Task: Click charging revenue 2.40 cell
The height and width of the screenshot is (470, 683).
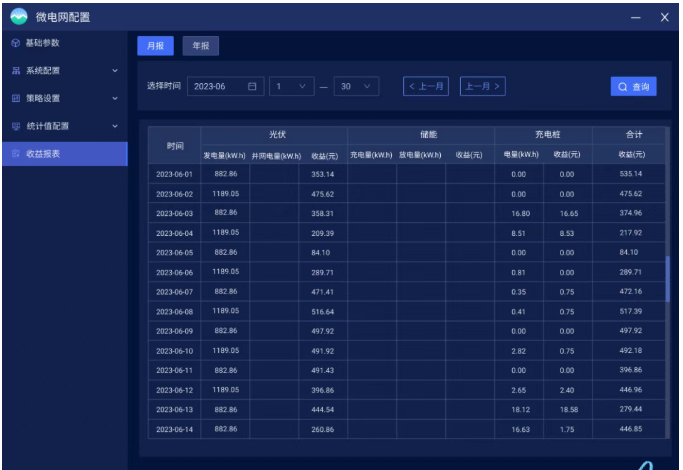Action: pyautogui.click(x=567, y=390)
